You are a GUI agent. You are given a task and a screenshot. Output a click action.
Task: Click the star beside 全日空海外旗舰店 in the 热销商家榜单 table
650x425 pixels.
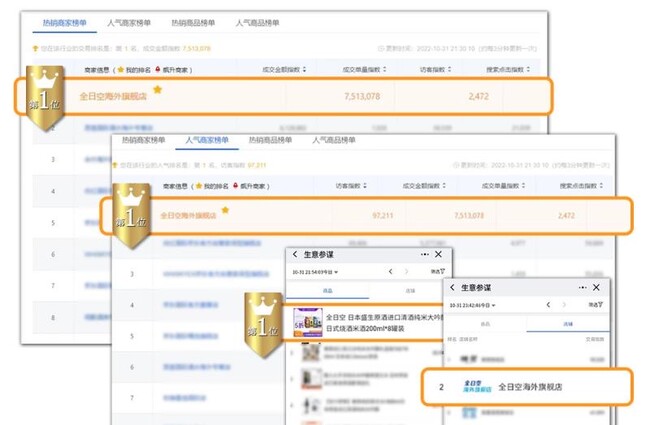[x=157, y=89]
